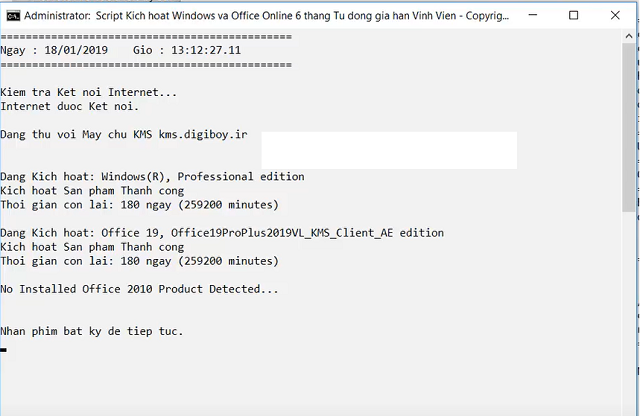The height and width of the screenshot is (416, 640).
Task: Maximize the command prompt window
Action: point(573,15)
